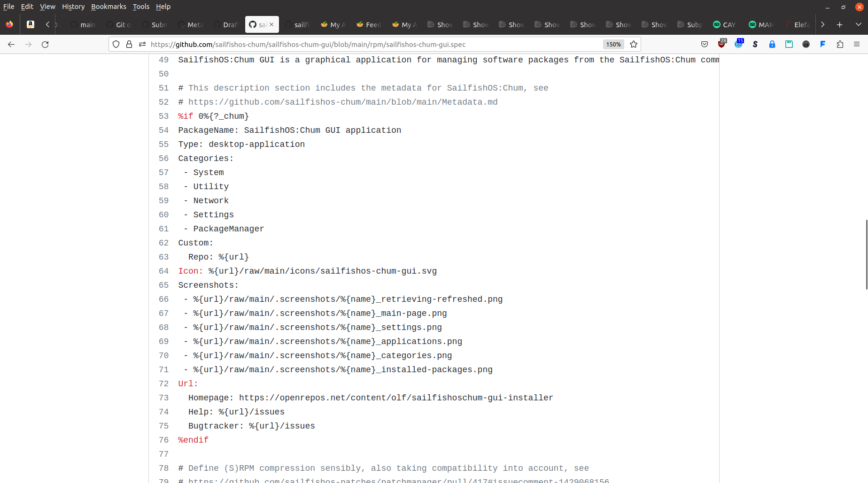Open the Extensions puzzle-piece menu
The image size is (868, 483).
[840, 44]
